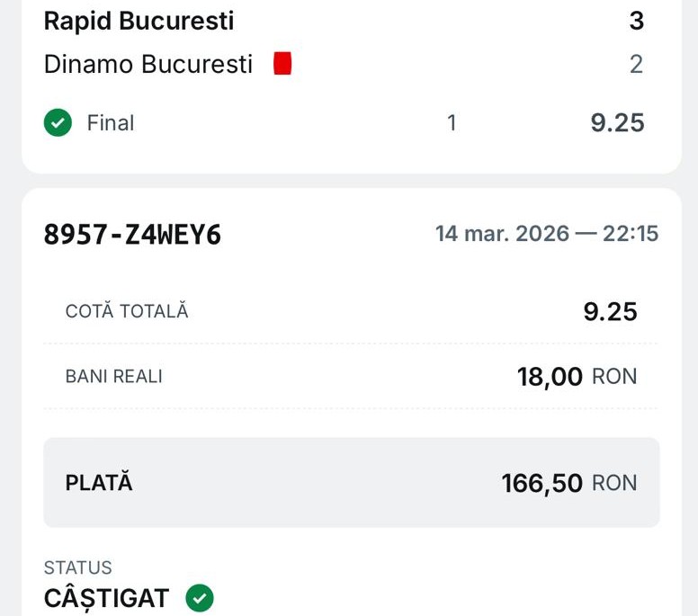Screen dimensions: 698x616
Task: Select the ticket code 8957-Z4WEY6
Action: pos(132,235)
